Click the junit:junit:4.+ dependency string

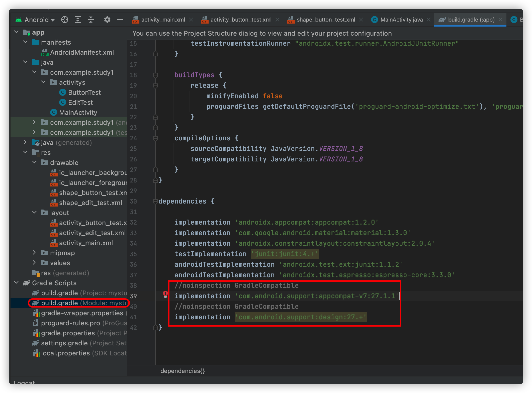[x=285, y=254]
